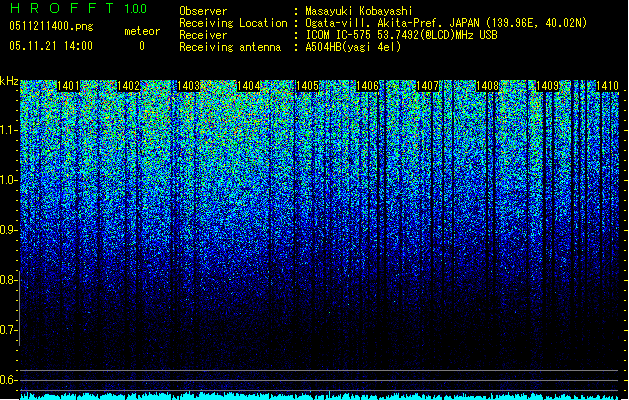Click the Ogata-vill. Akita-Pref. JAPAN location text
Viewport: 629px width, 400px height.
pos(446,23)
